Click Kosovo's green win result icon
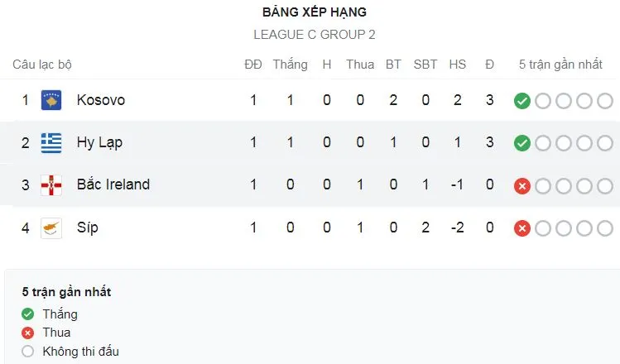 coord(521,101)
